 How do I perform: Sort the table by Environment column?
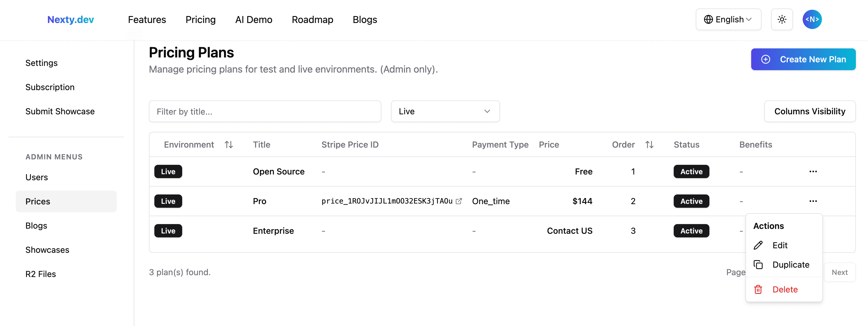coord(229,145)
